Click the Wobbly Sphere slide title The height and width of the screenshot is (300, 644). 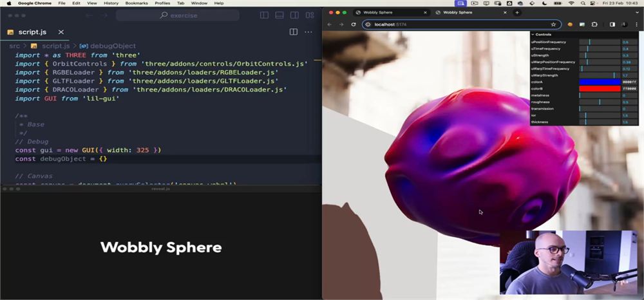pos(161,247)
